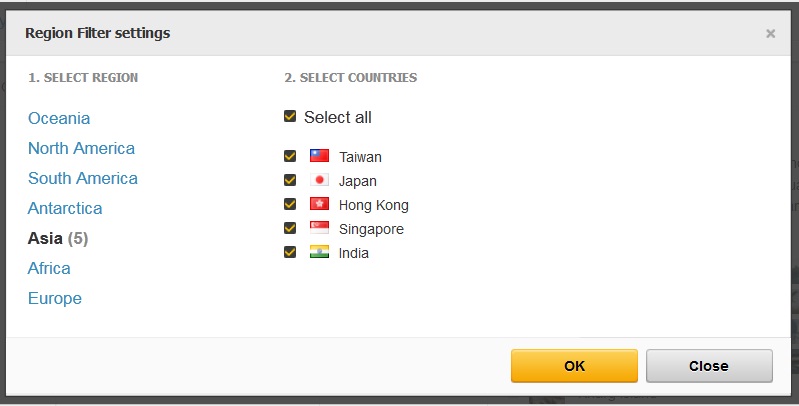
Task: Confirm filter with OK button
Action: (x=574, y=366)
